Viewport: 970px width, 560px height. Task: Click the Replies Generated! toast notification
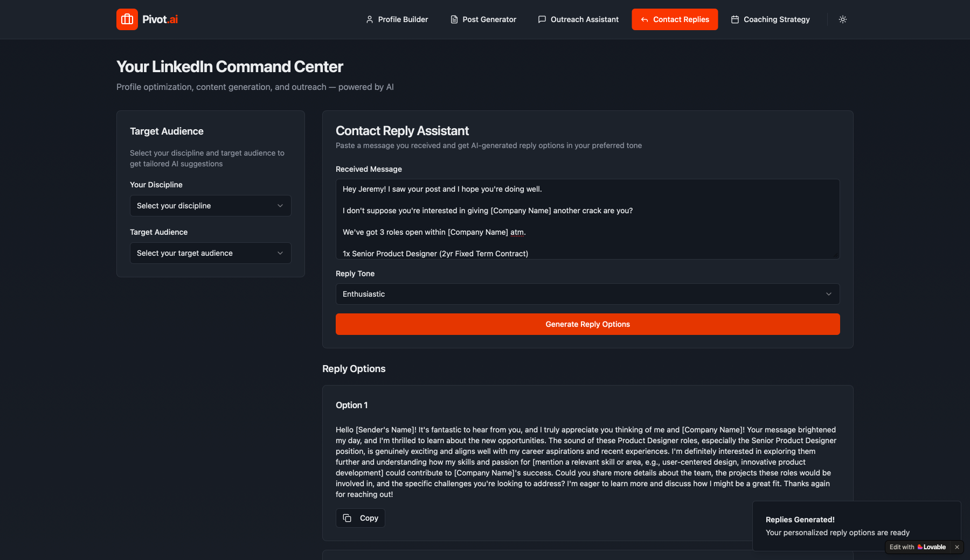pos(857,526)
